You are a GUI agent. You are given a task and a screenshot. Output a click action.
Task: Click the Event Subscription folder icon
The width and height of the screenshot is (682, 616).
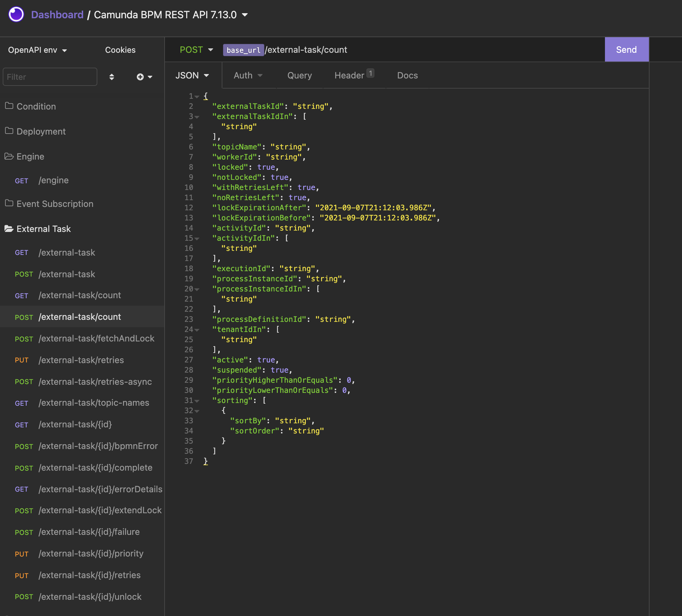(9, 204)
